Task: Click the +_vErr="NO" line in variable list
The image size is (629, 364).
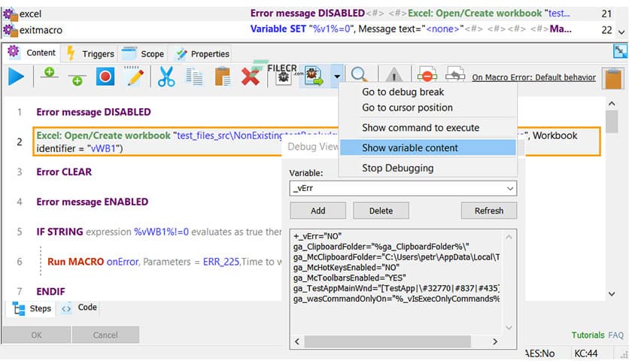Action: point(318,236)
